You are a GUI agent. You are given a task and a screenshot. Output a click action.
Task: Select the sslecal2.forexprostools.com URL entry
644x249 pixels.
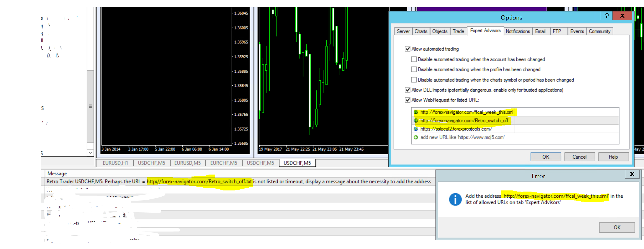[515, 129]
